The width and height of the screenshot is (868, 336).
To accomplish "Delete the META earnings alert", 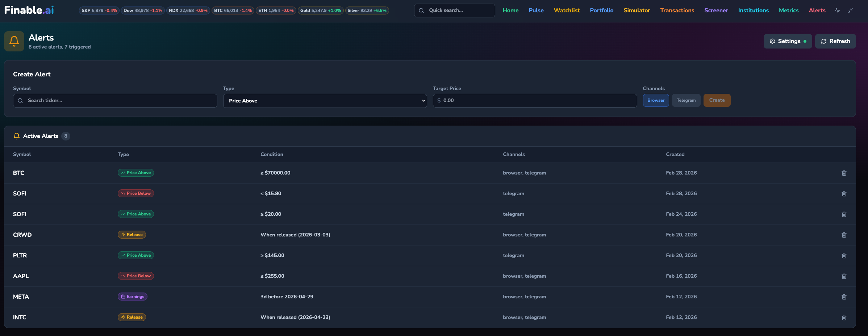I will [844, 297].
